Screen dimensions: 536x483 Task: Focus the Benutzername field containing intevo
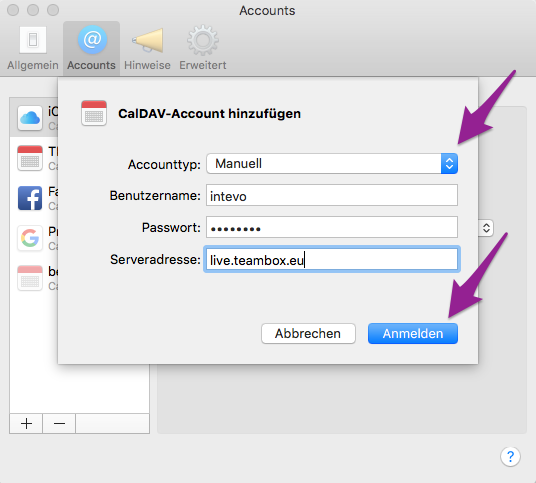332,196
